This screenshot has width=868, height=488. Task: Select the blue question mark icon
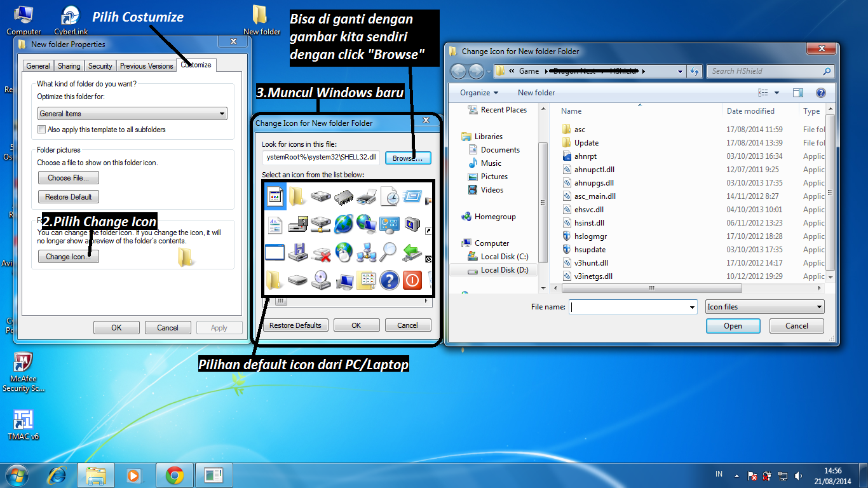[389, 280]
